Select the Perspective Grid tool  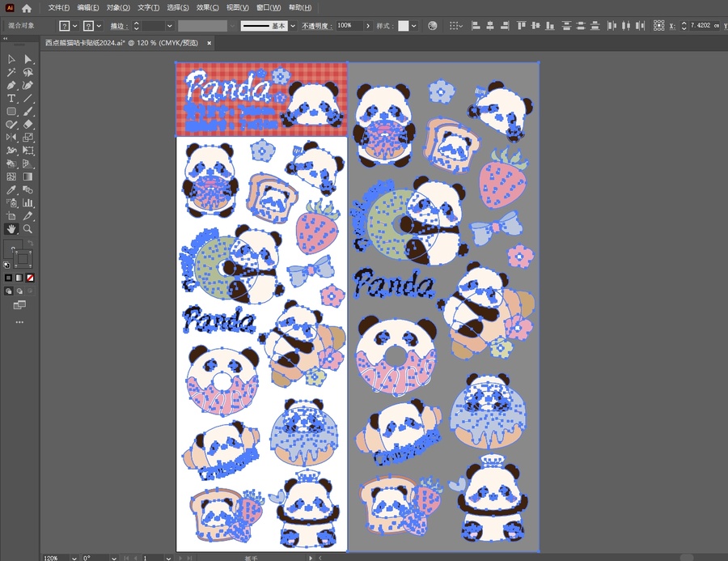[x=28, y=164]
